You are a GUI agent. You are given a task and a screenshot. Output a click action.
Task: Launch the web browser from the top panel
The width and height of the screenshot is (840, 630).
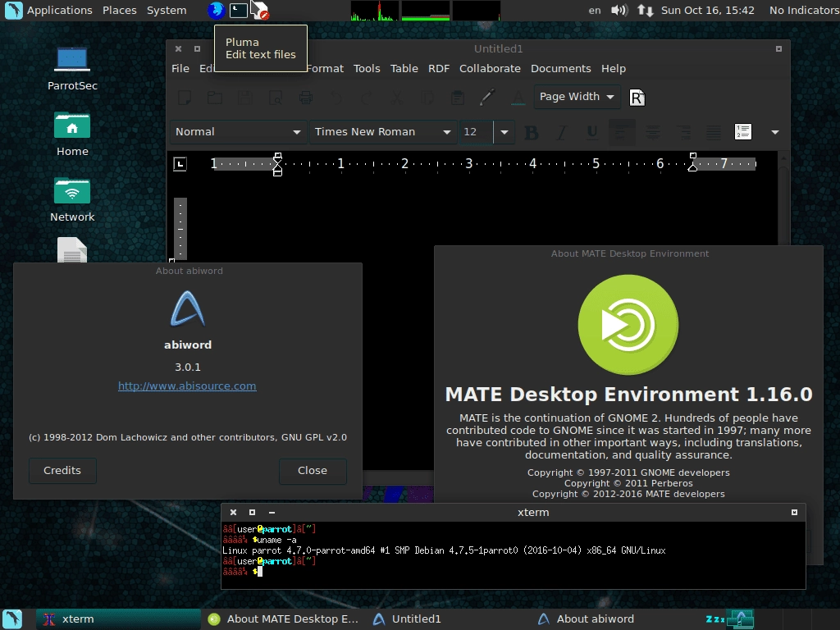(x=216, y=10)
